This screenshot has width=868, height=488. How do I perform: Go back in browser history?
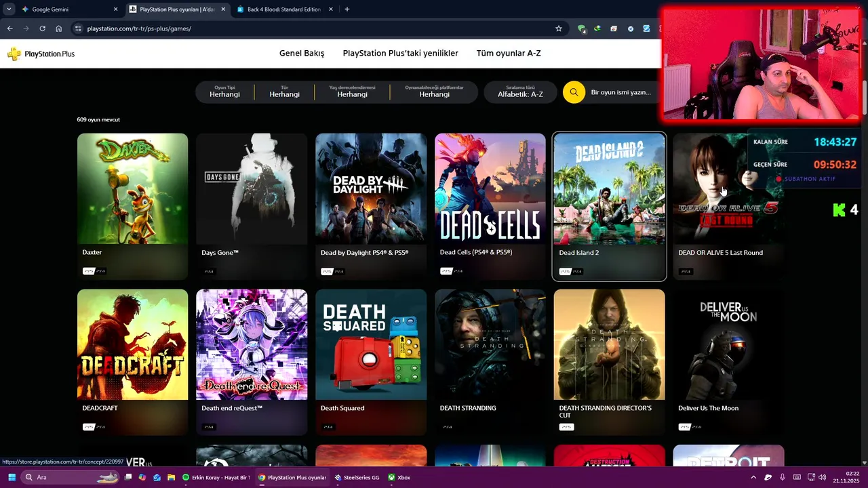(9, 28)
